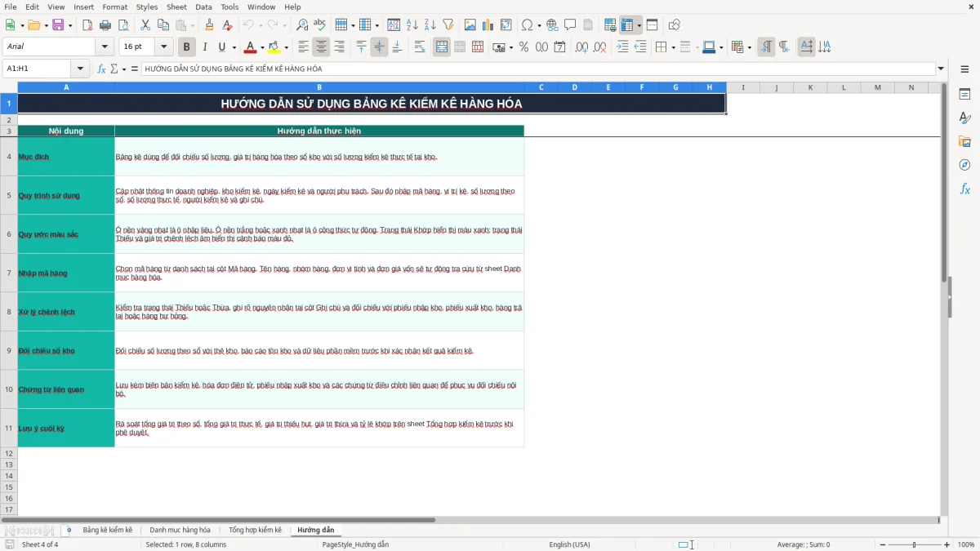Image resolution: width=980 pixels, height=551 pixels.
Task: Open Find and Replace
Action: 302,25
